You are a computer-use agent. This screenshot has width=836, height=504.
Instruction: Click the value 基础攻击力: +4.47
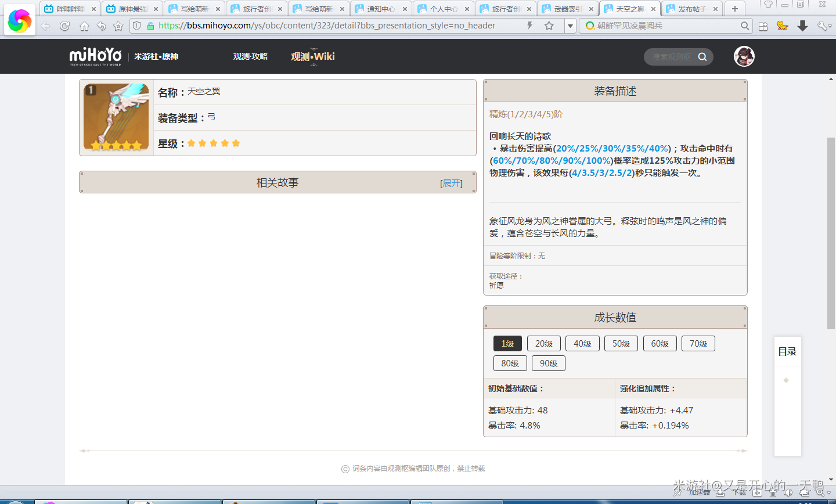pos(657,411)
